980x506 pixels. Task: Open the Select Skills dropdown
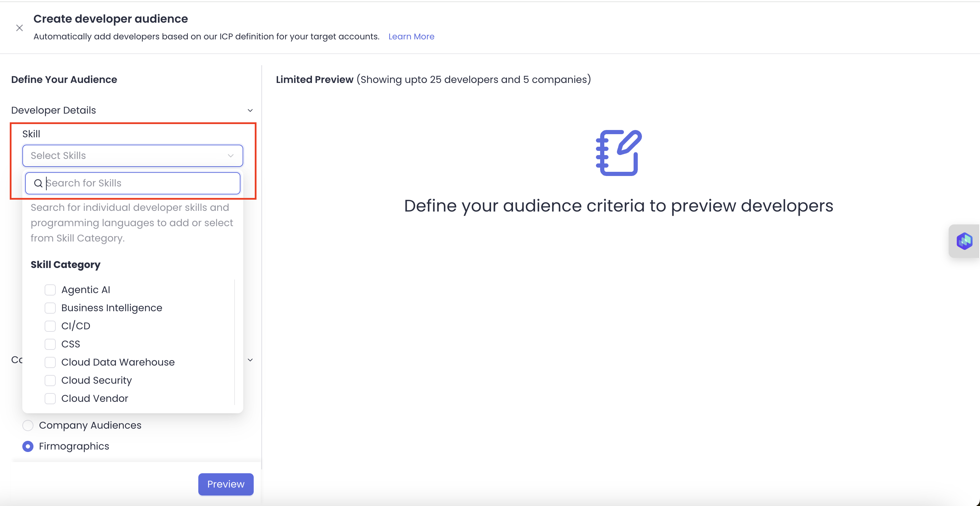tap(132, 156)
